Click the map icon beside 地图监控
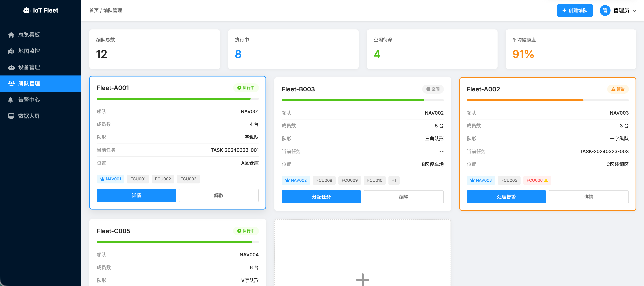This screenshot has height=286, width=644. point(11,51)
